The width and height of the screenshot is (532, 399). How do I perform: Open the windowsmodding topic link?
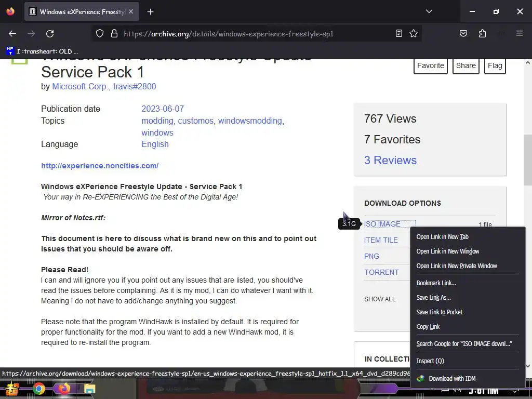pyautogui.click(x=250, y=121)
